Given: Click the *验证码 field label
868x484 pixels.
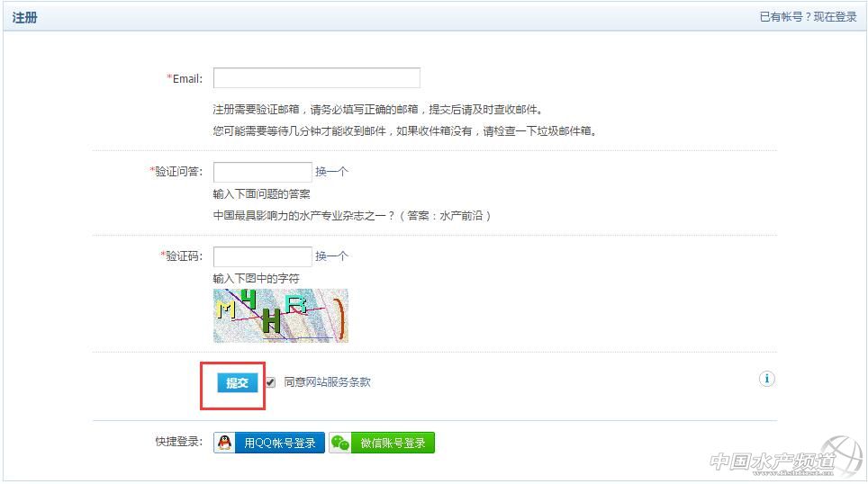Looking at the screenshot, I should 182,256.
